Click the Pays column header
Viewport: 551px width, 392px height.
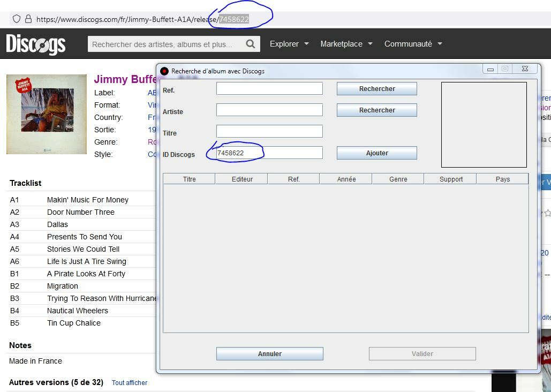coord(502,179)
